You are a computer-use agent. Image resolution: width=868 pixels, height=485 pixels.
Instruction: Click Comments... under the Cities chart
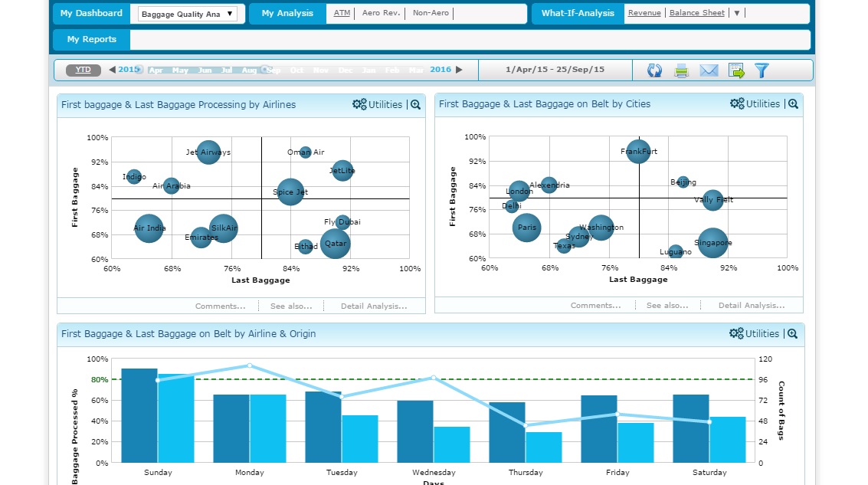coord(595,306)
